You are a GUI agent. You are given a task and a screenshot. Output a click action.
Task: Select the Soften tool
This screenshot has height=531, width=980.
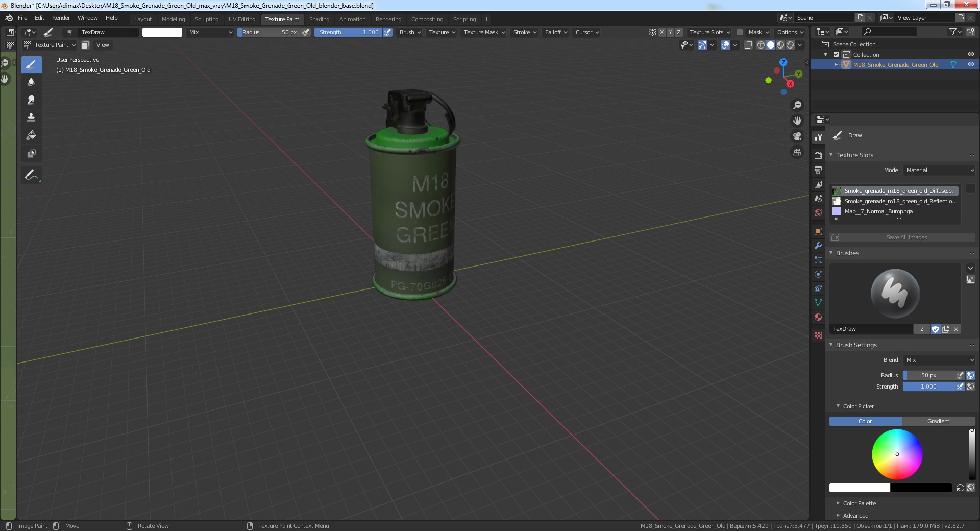point(31,82)
